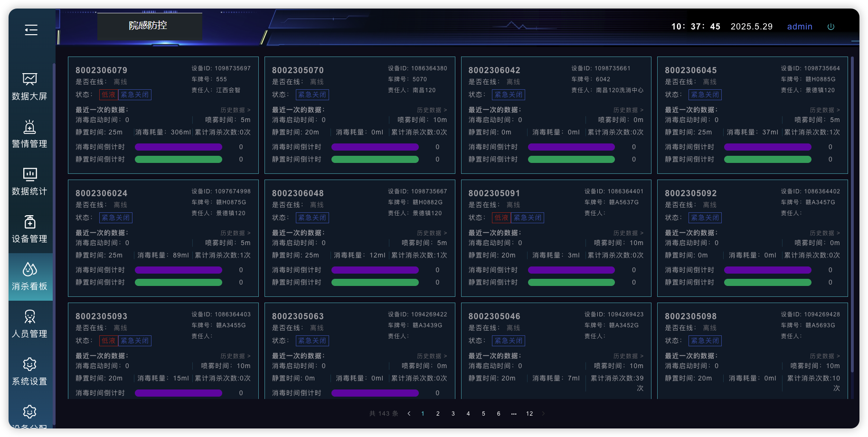Go to page 12 of the device list

pos(529,414)
